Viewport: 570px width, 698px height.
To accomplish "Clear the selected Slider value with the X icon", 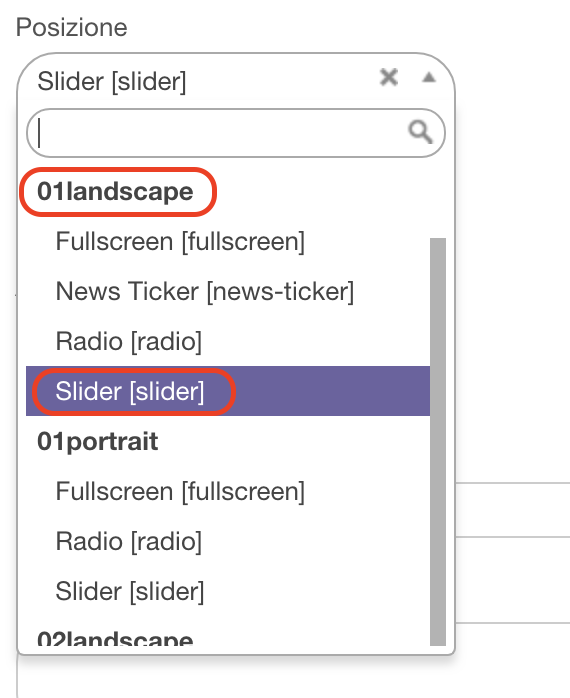I will [x=389, y=77].
